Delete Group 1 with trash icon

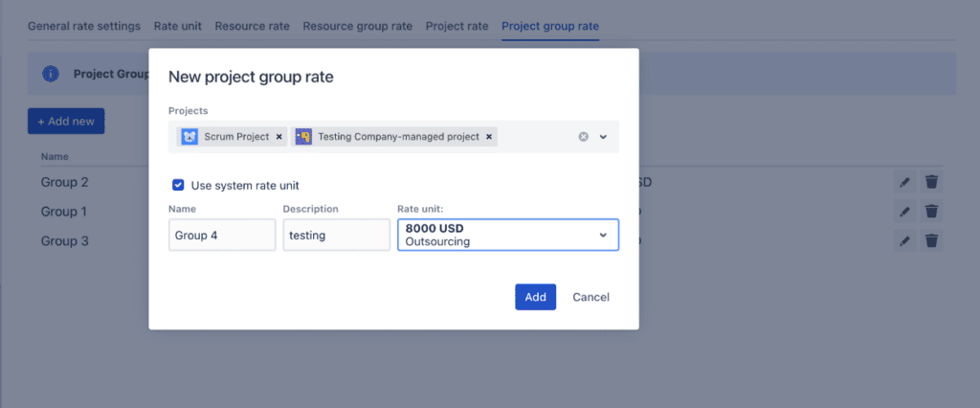932,212
